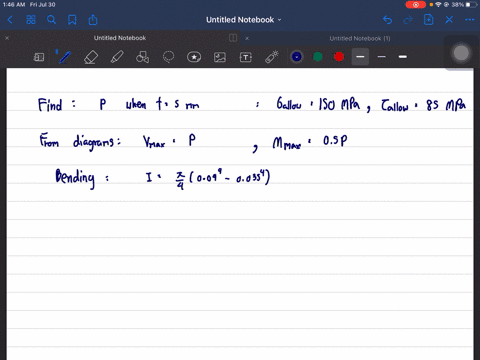Tap the gray circular floating button
480x360 pixels.
(x=461, y=53)
